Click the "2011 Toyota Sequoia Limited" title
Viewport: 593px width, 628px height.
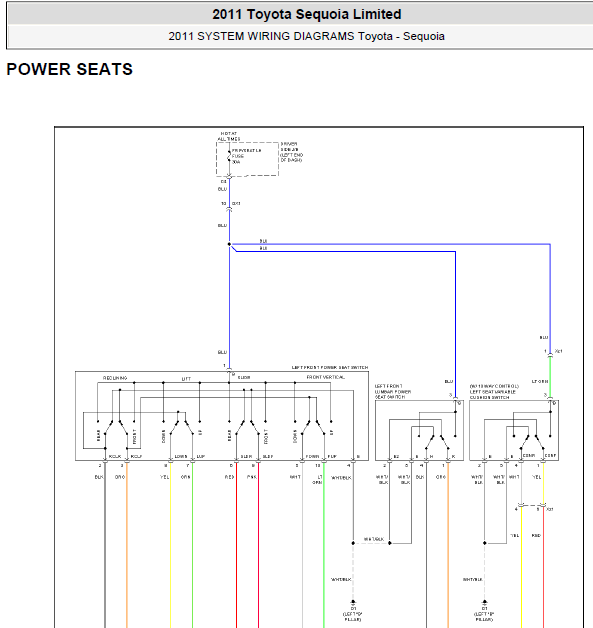[x=307, y=14]
